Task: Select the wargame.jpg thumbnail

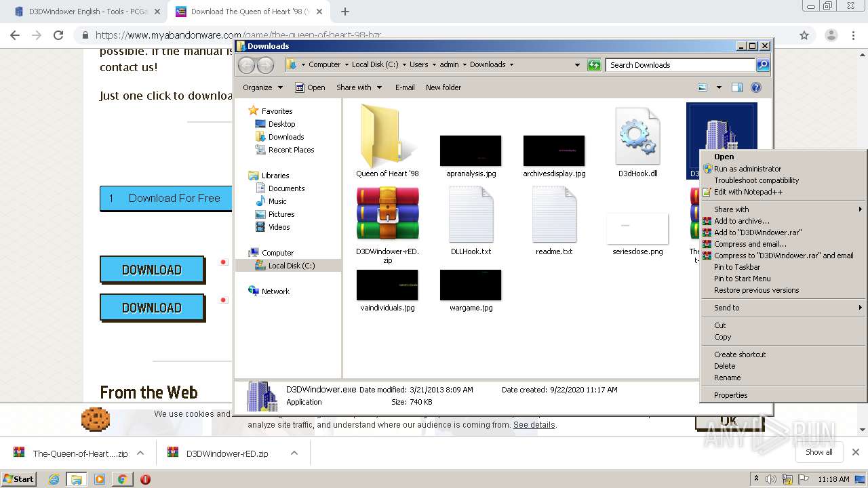Action: pos(471,285)
